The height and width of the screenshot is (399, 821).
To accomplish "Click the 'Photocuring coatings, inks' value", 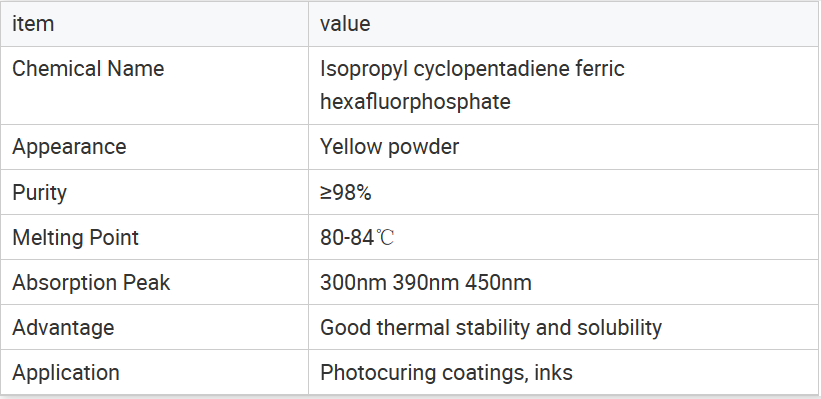I will pos(446,373).
